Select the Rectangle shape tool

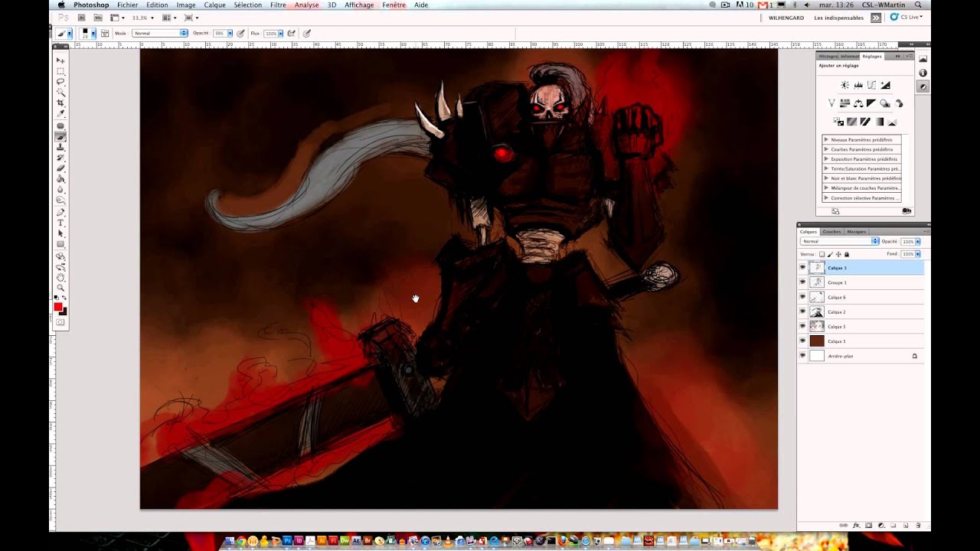click(60, 244)
